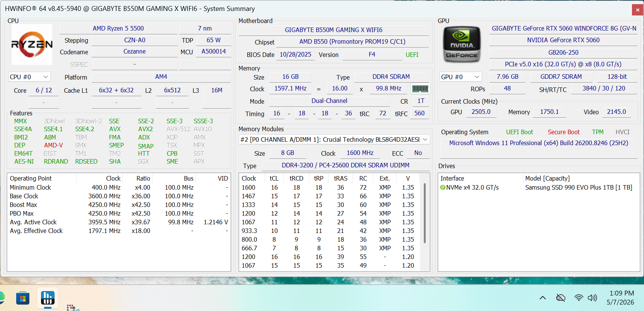The width and height of the screenshot is (644, 311).
Task: Click the AM4 platform value
Action: pos(161,77)
